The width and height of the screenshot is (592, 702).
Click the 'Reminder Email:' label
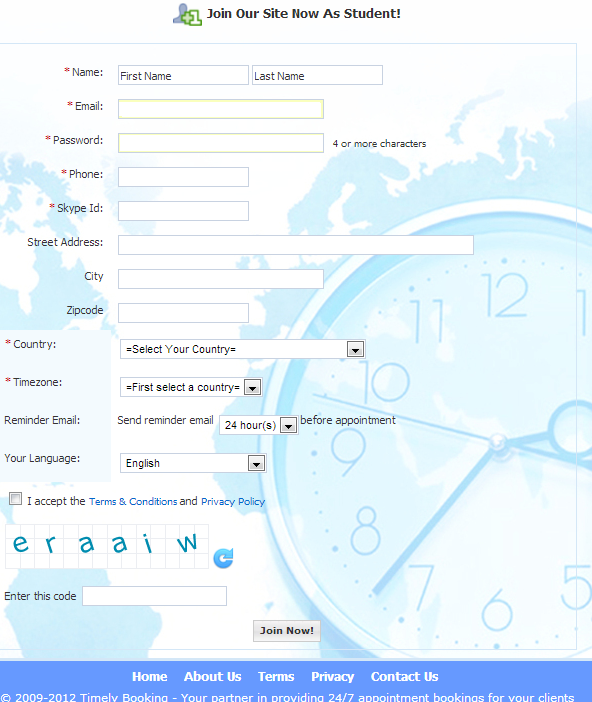(42, 420)
